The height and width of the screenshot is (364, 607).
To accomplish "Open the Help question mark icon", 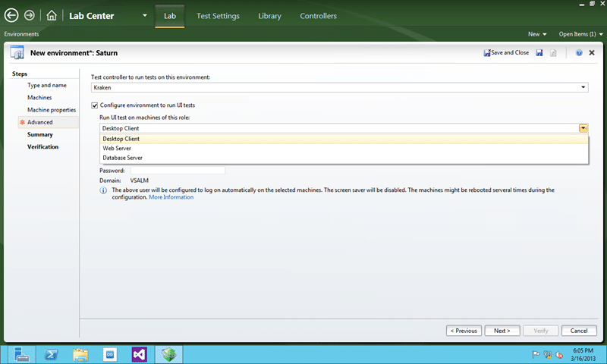I will click(x=579, y=52).
